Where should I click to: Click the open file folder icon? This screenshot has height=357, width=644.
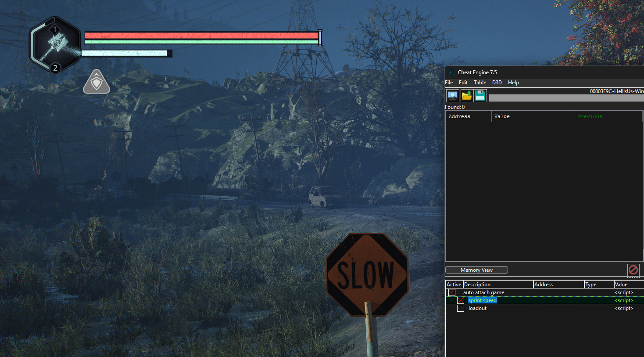pyautogui.click(x=466, y=95)
